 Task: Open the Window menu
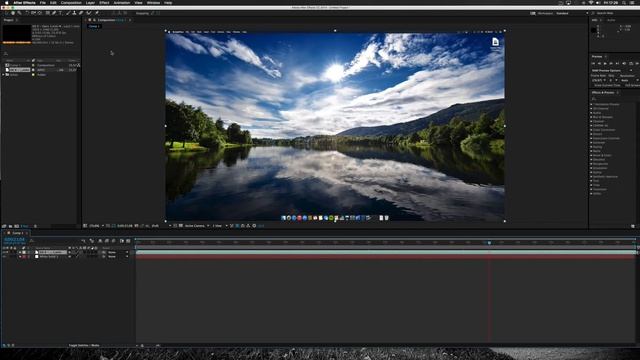[x=153, y=2]
